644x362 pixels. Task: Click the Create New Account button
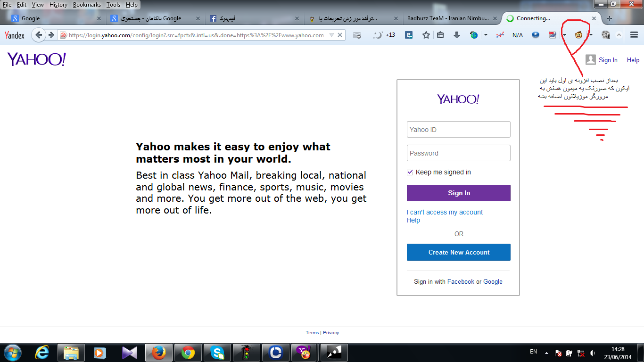(x=459, y=252)
